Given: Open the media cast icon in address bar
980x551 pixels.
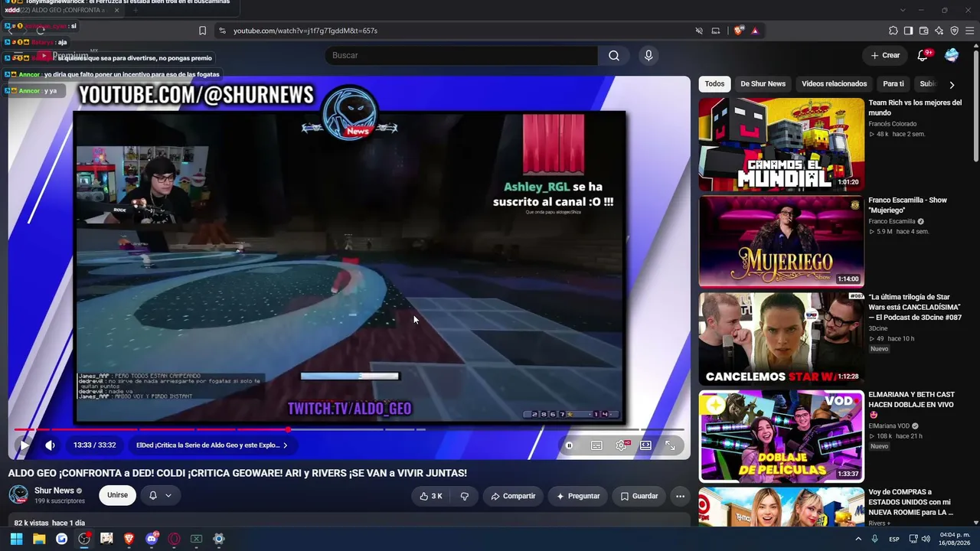Looking at the screenshot, I should click(x=716, y=31).
